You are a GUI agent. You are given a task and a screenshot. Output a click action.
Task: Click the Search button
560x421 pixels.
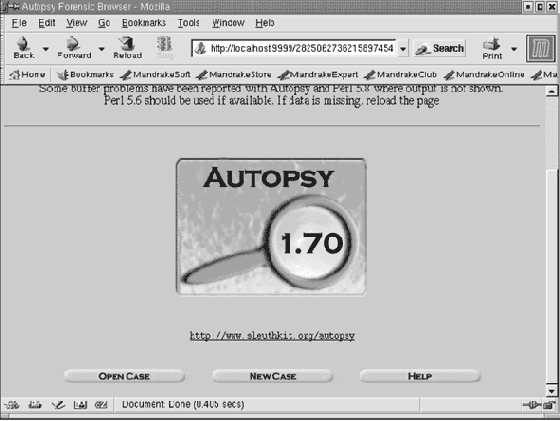click(440, 49)
